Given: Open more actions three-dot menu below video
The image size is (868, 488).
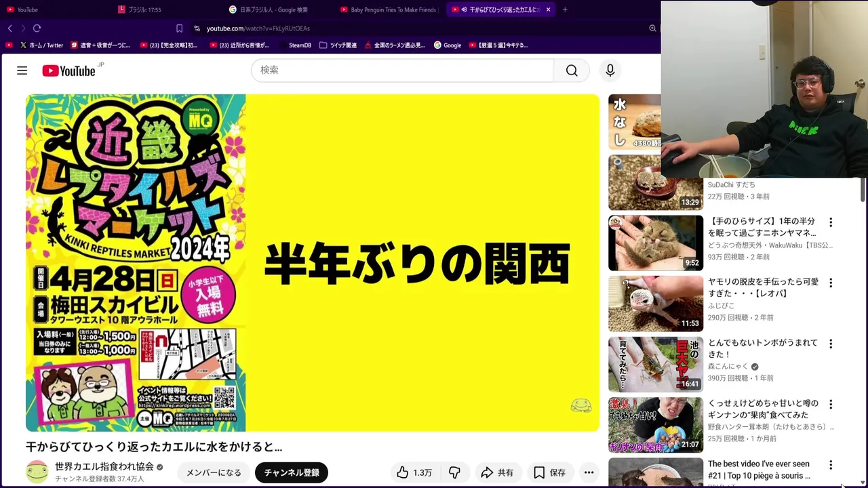Looking at the screenshot, I should [x=589, y=472].
